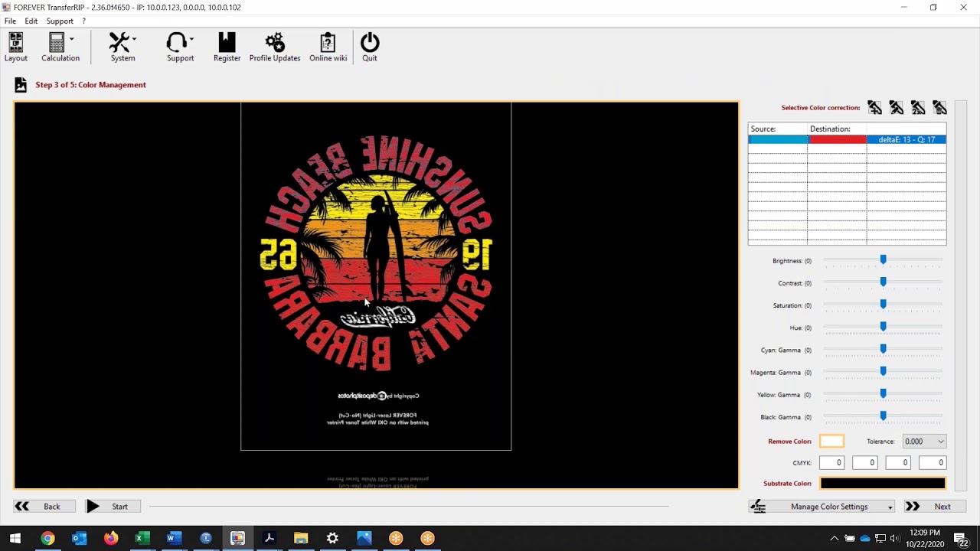Click the Step 3 Color Management image icon
The image size is (980, 551).
[21, 85]
